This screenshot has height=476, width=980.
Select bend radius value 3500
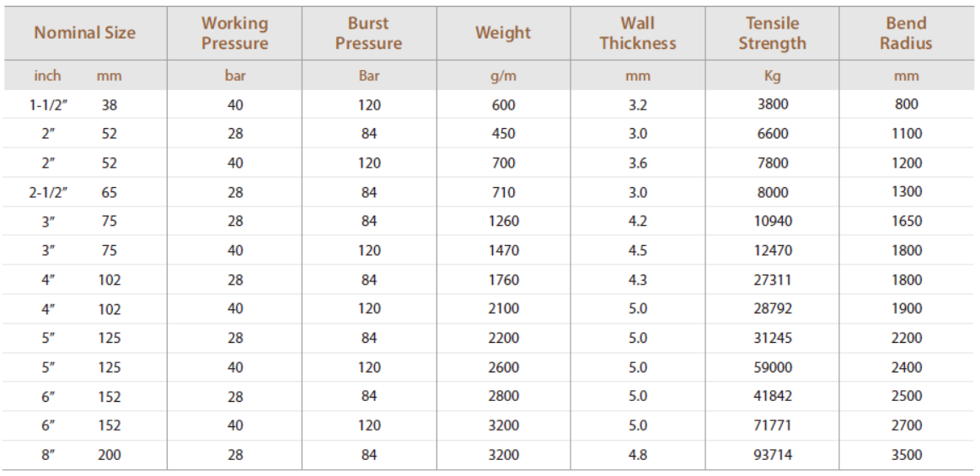[x=906, y=454]
